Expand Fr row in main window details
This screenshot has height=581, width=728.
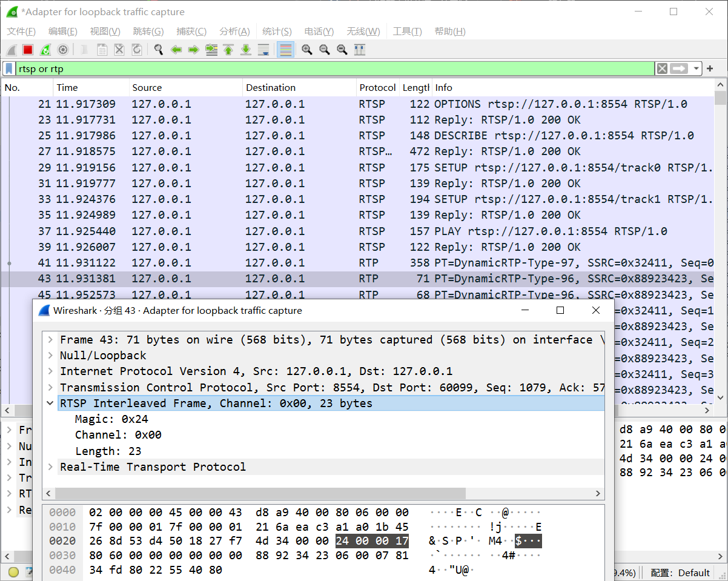[x=9, y=430]
